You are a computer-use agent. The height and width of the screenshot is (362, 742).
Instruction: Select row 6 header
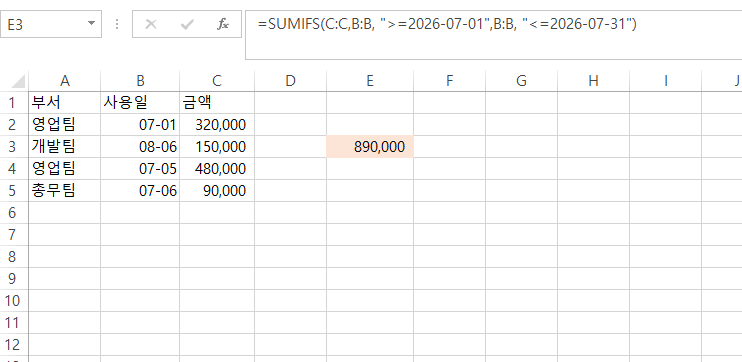[x=14, y=212]
